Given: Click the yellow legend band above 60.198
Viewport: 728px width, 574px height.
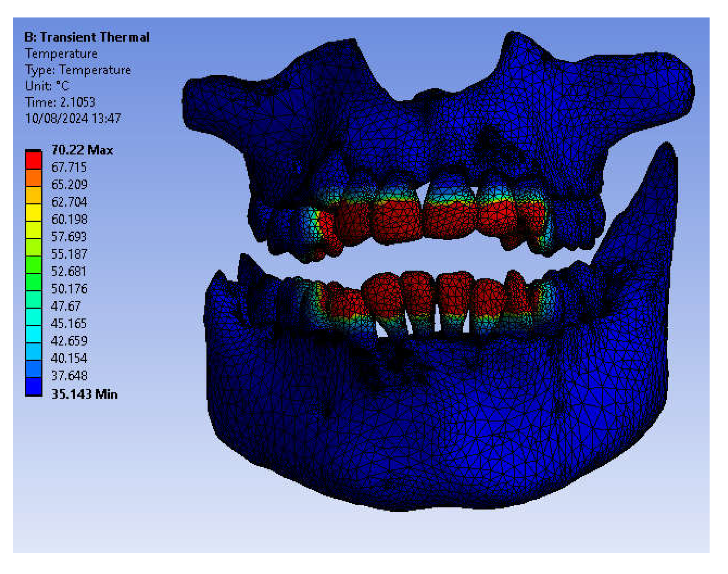Looking at the screenshot, I should coord(34,212).
